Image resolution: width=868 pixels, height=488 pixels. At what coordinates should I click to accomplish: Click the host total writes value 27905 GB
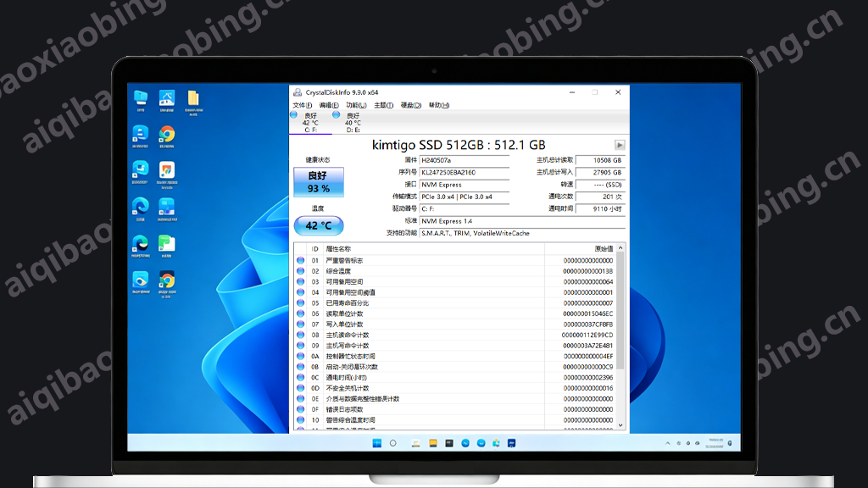[x=600, y=173]
